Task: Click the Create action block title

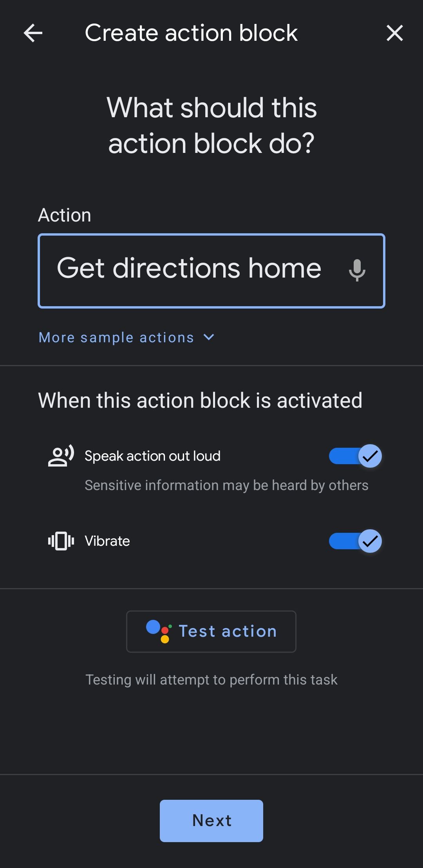Action: (191, 33)
